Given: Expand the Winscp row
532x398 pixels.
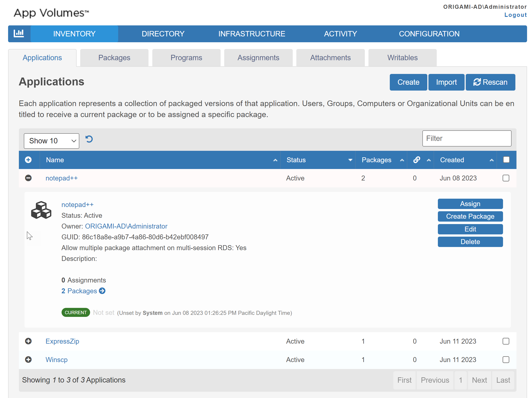Looking at the screenshot, I should pyautogui.click(x=28, y=360).
